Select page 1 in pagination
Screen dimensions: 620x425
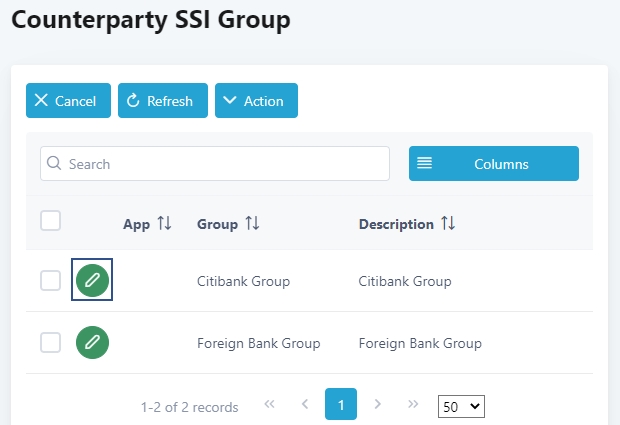point(341,404)
